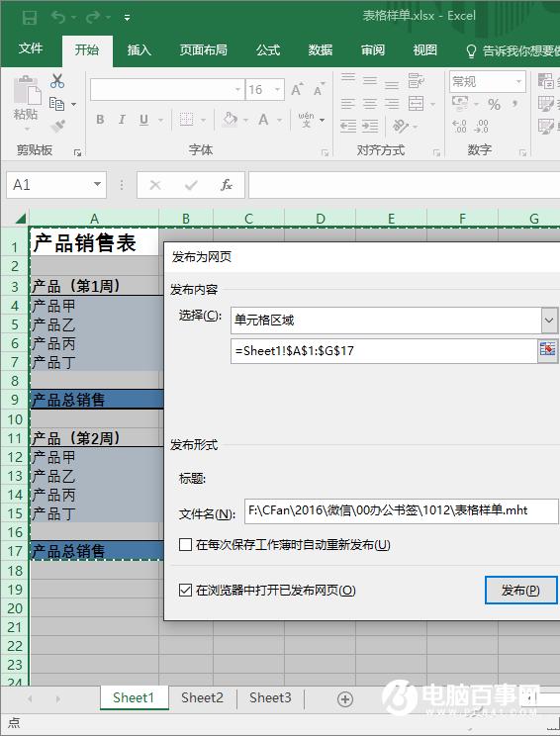560x736 pixels.
Task: Click the Font Color A icon
Action: pos(263,120)
